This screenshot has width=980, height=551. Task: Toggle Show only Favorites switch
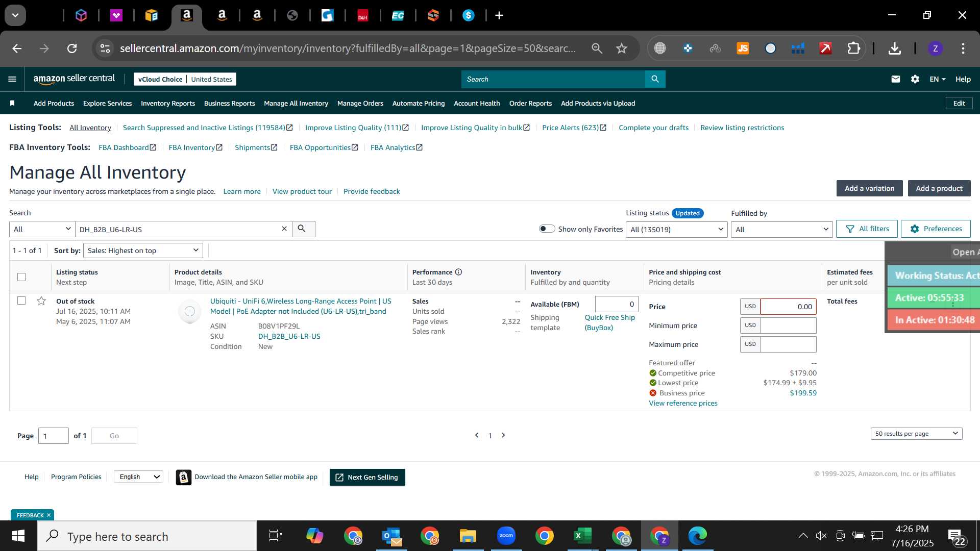pos(547,229)
